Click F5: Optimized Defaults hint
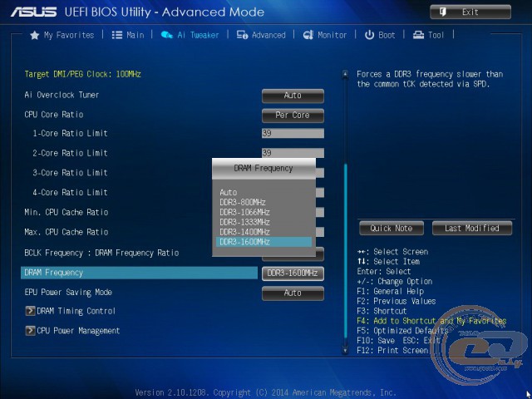 click(402, 331)
